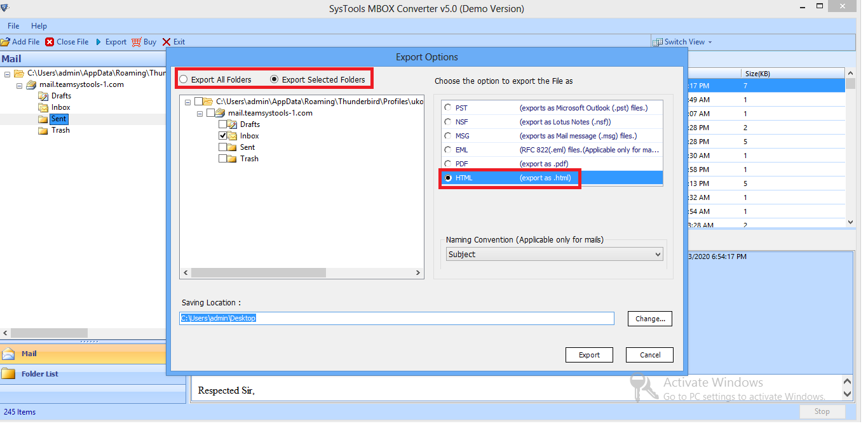Collapse the root path node in dialog tree
This screenshot has width=868, height=426.
click(x=188, y=102)
